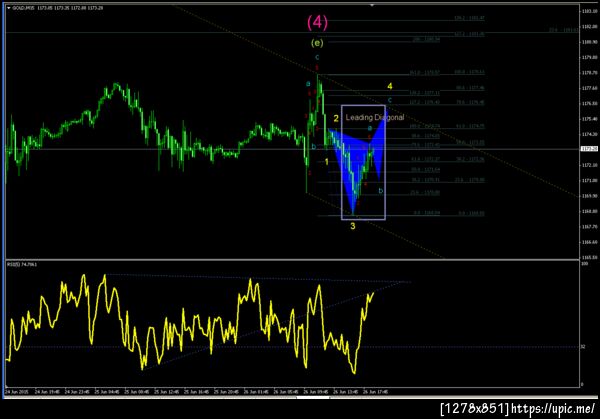Select the yellow wave 3 label
This screenshot has width=600, height=419.
[x=353, y=226]
